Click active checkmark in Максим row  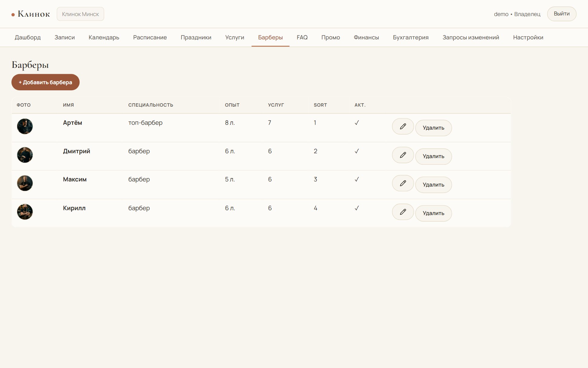(357, 179)
